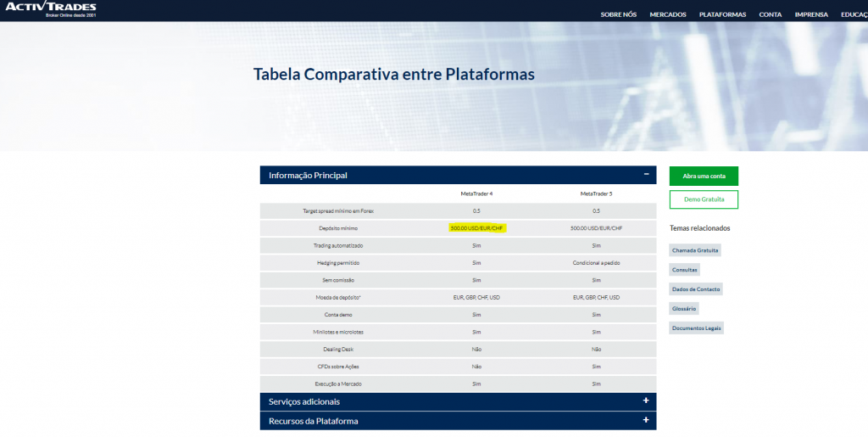Click the MetaTrader 4 column header
The height and width of the screenshot is (437, 868).
(476, 193)
